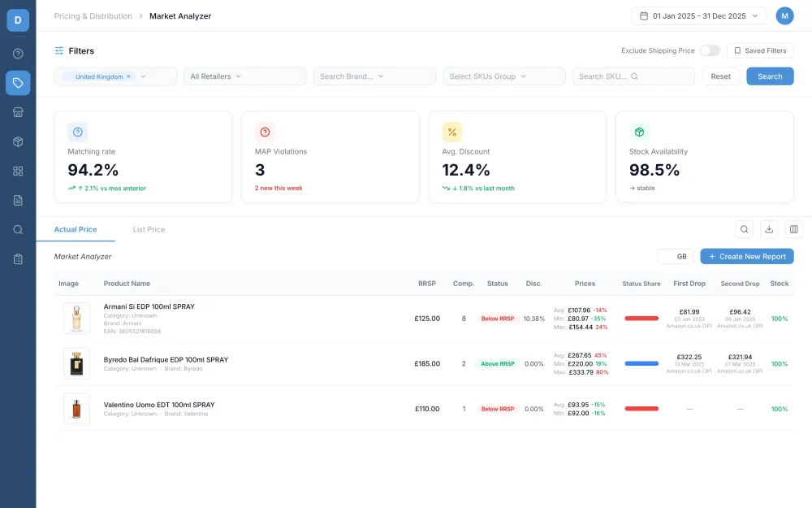Open the Search Brand dropdown
The image size is (812, 508).
[x=374, y=76]
